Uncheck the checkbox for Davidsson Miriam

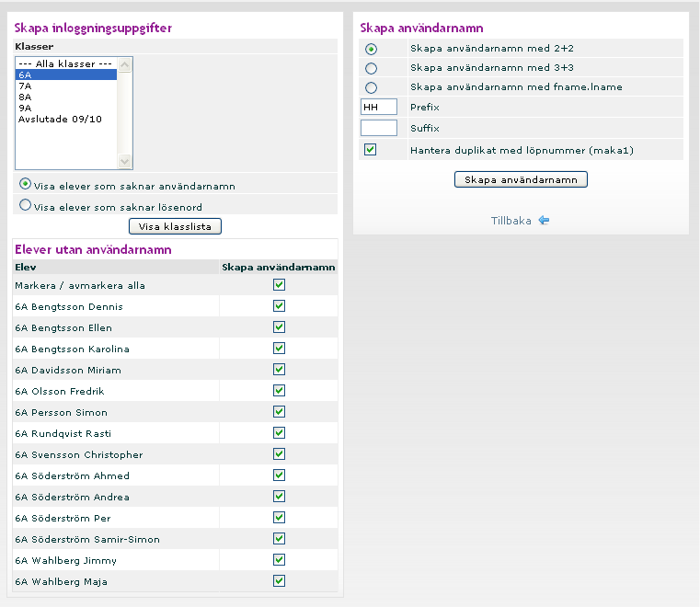tap(279, 370)
